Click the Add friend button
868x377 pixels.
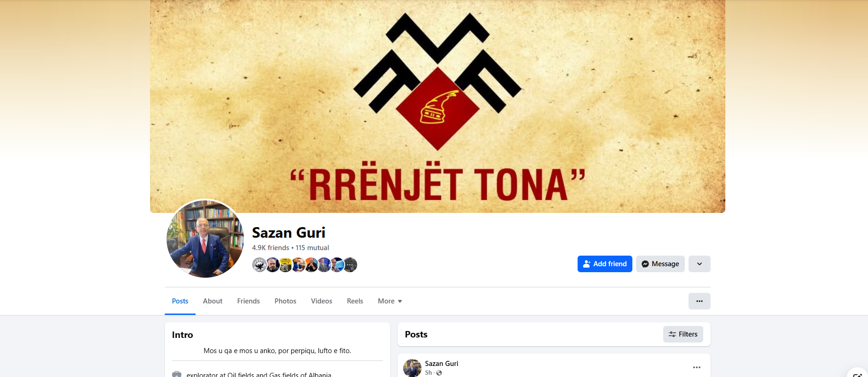[x=605, y=264]
